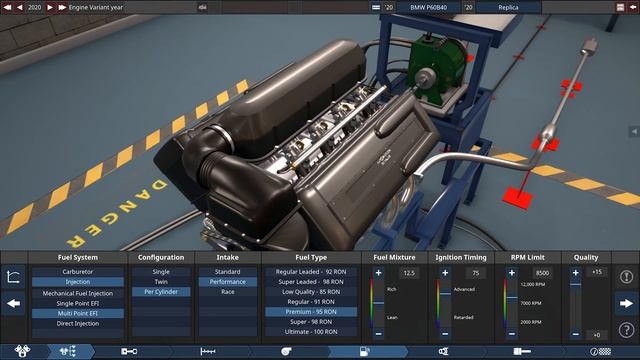
Task: Choose Multi Point EFI
Action: pos(78,313)
